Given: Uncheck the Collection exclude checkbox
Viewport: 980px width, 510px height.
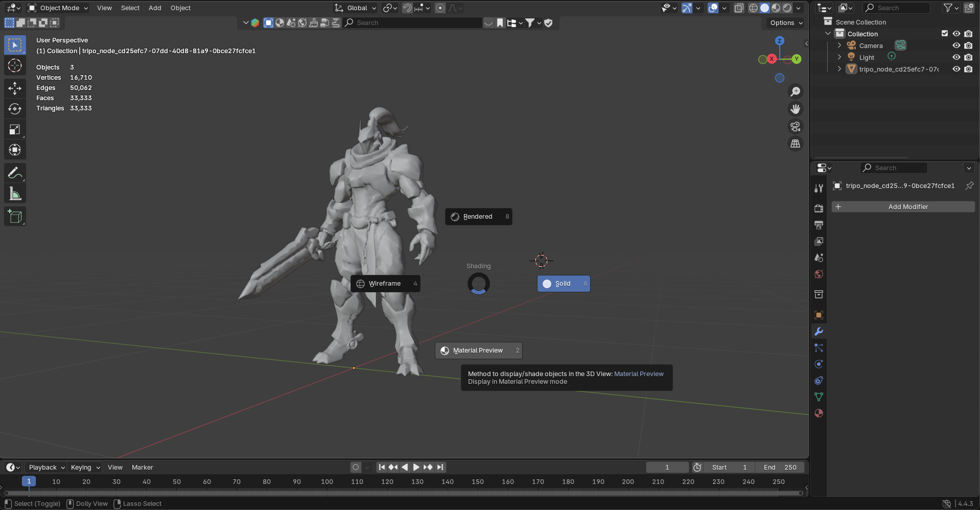Looking at the screenshot, I should click(945, 34).
